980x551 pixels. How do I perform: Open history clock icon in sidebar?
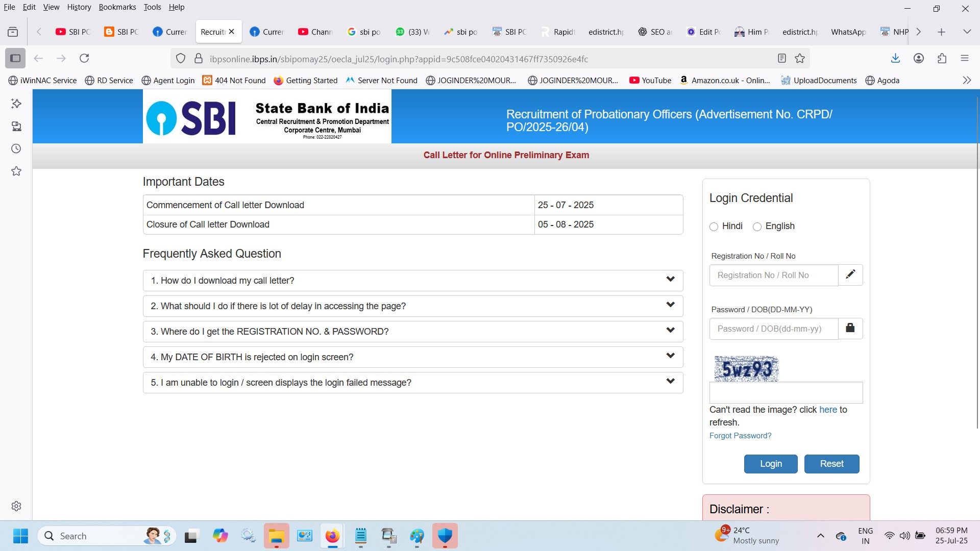coord(16,148)
